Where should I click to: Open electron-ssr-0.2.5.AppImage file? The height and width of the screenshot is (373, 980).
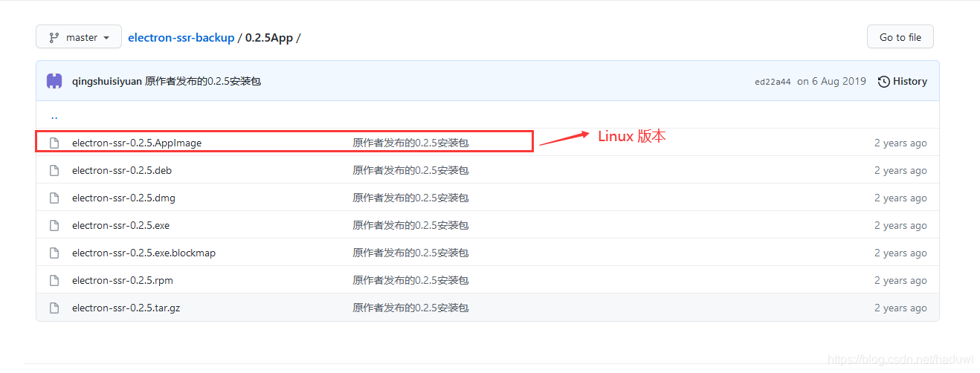point(137,143)
